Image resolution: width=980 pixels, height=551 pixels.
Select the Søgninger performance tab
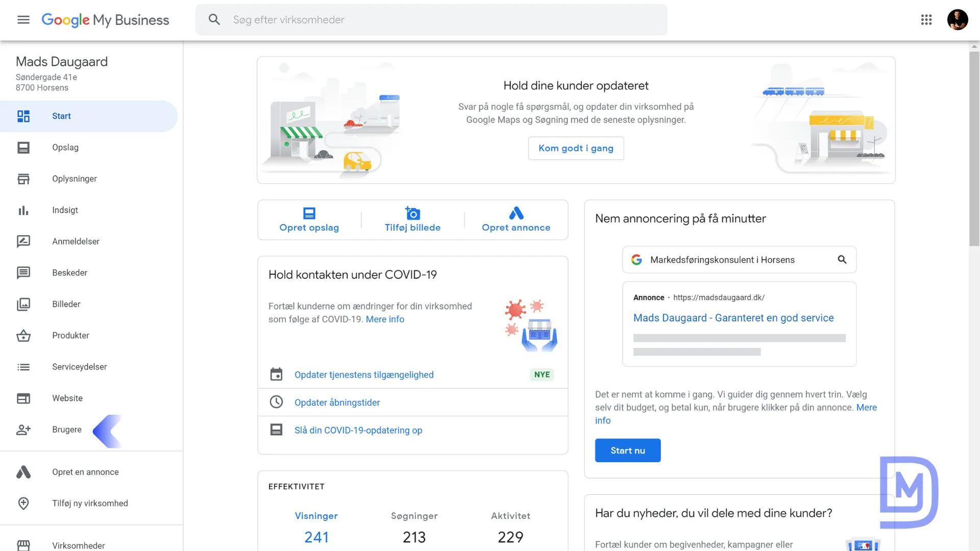(x=414, y=528)
